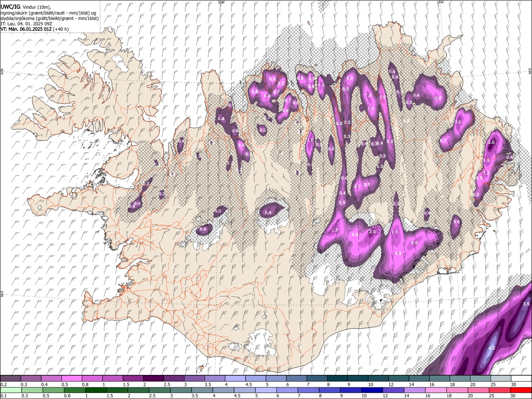Click the '(+40 h)' forecast offset text
The image size is (532, 399).
click(60, 29)
